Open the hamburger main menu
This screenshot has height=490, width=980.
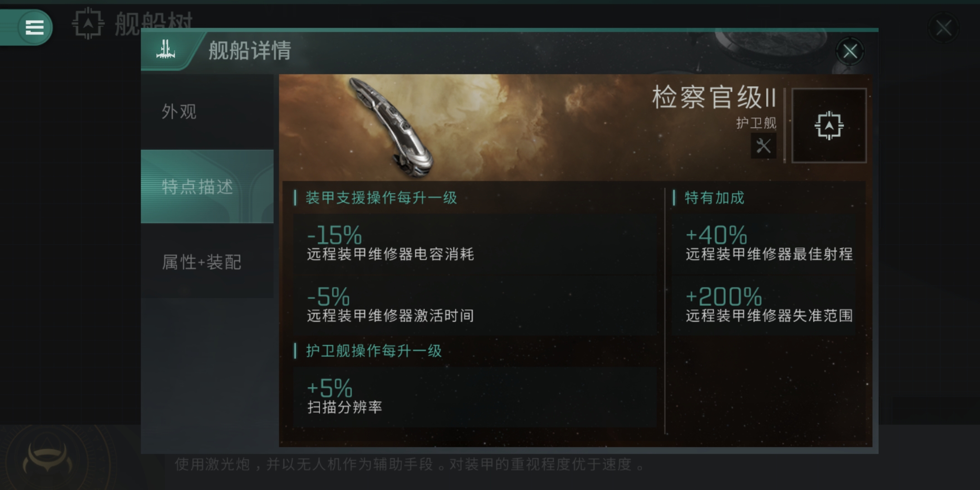point(34,27)
